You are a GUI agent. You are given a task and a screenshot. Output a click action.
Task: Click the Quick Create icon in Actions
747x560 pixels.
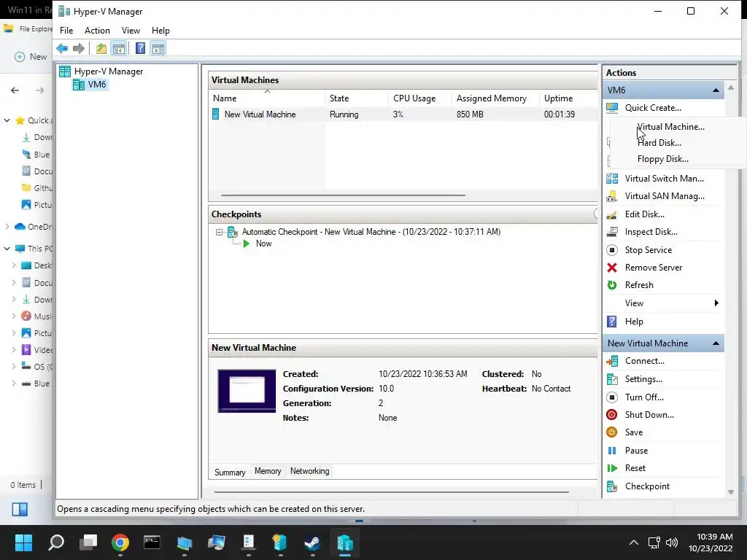(612, 108)
